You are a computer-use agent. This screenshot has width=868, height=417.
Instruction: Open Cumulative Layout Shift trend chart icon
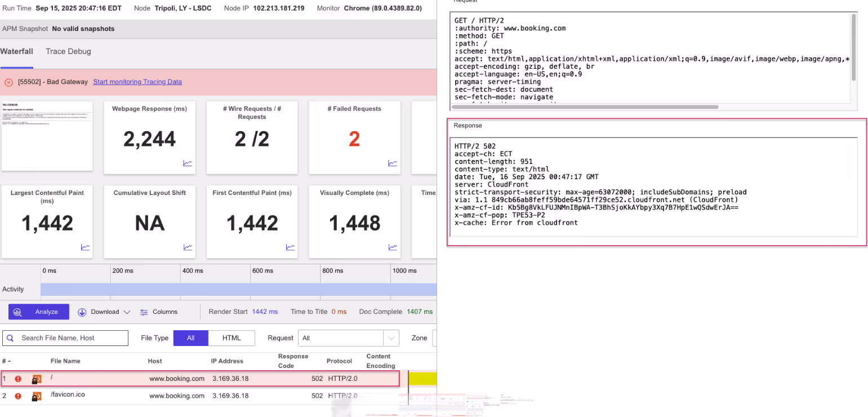point(188,247)
